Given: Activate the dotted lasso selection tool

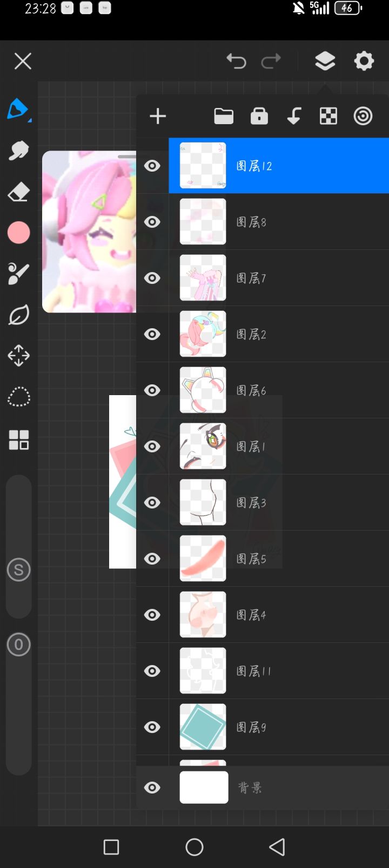Looking at the screenshot, I should pos(18,397).
